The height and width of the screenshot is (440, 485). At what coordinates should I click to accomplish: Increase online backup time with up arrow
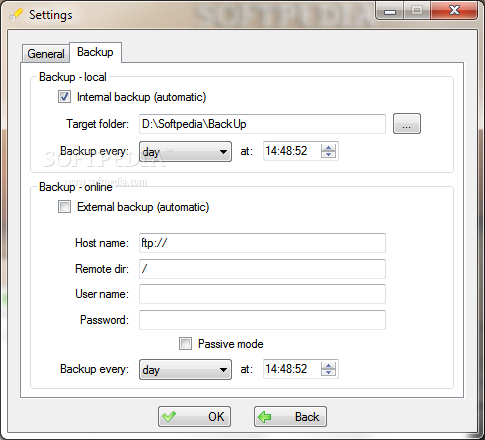[329, 365]
